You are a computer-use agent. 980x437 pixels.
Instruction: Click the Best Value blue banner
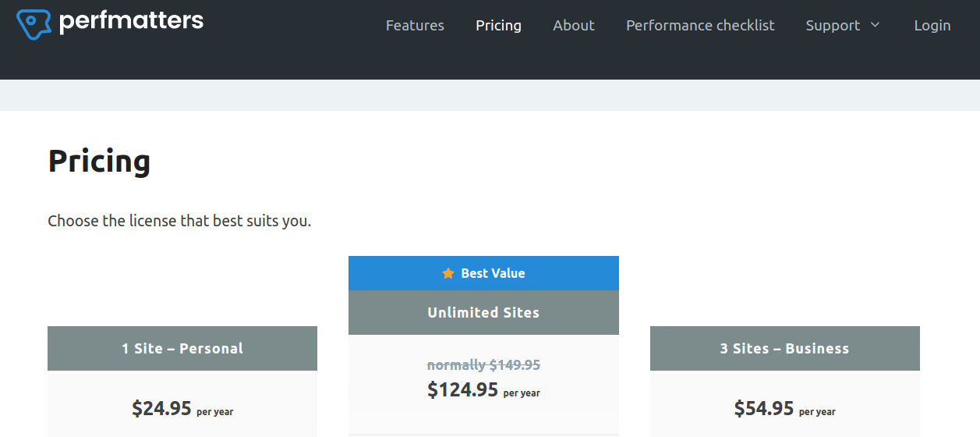point(483,273)
